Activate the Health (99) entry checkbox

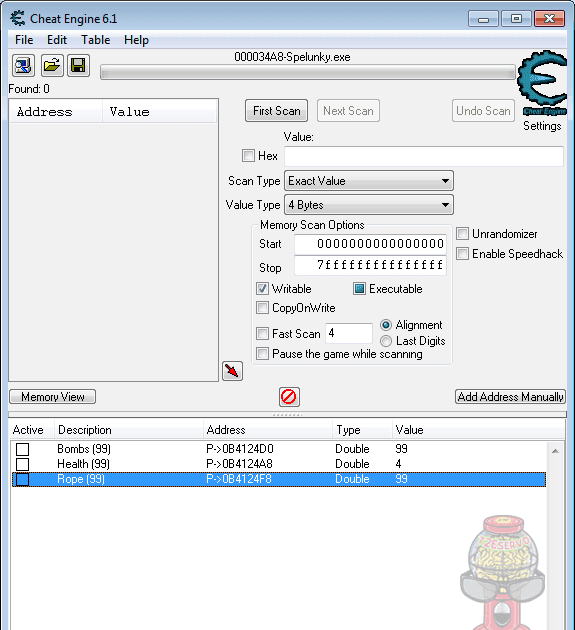(23, 464)
